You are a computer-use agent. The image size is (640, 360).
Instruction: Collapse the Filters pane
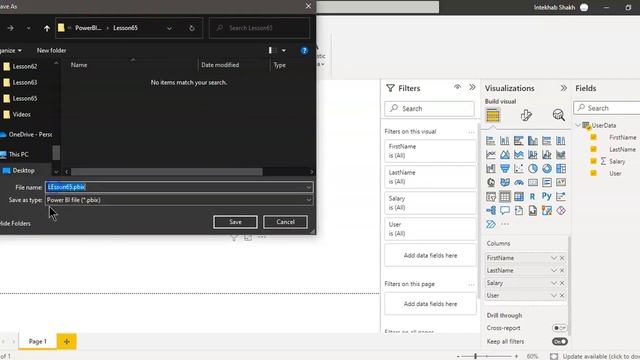pyautogui.click(x=472, y=87)
